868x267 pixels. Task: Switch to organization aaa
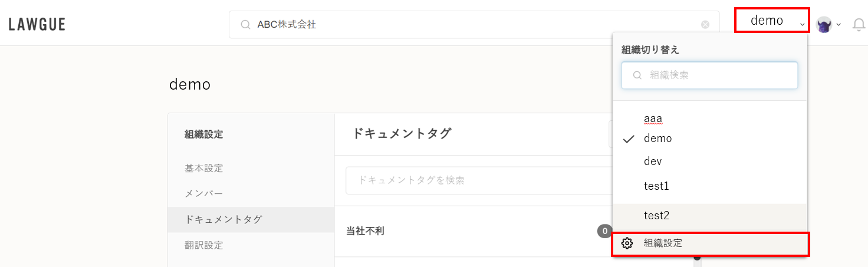(653, 119)
